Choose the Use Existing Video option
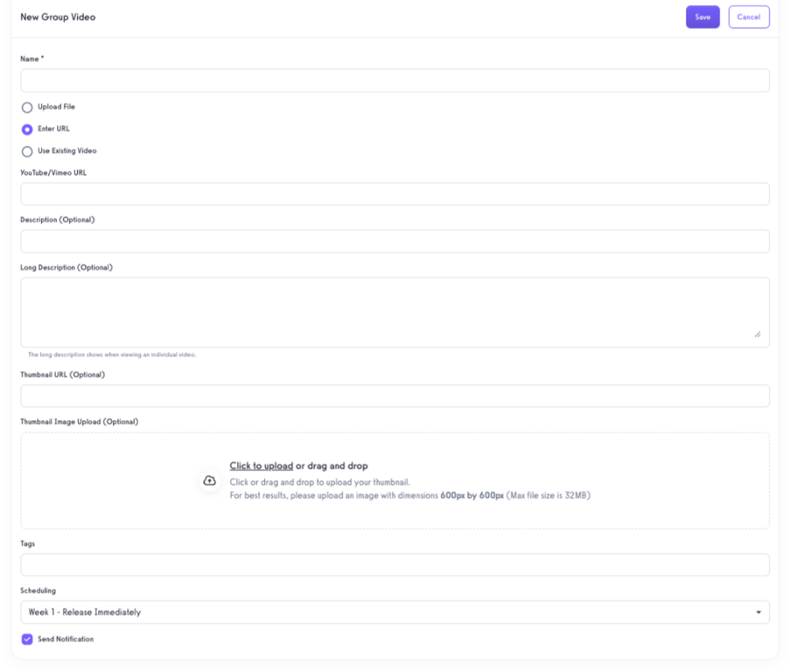Viewport: 790px width, 672px height. point(26,150)
